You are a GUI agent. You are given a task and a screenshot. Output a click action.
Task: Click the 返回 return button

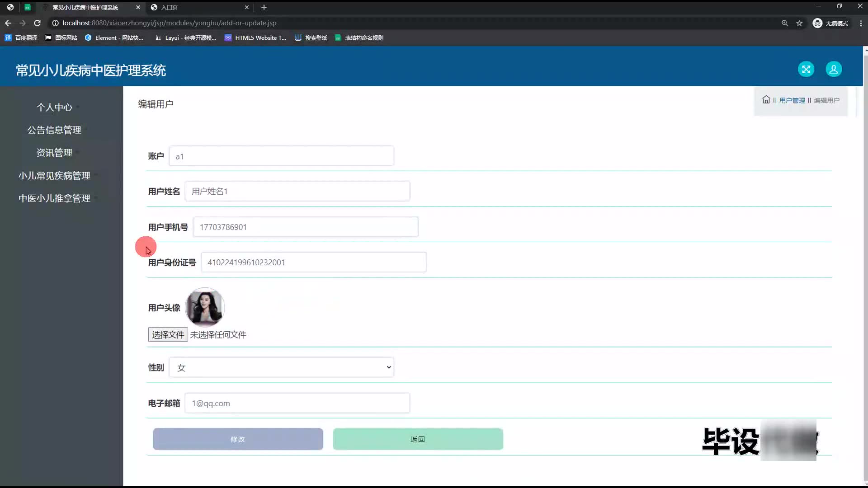[418, 439]
